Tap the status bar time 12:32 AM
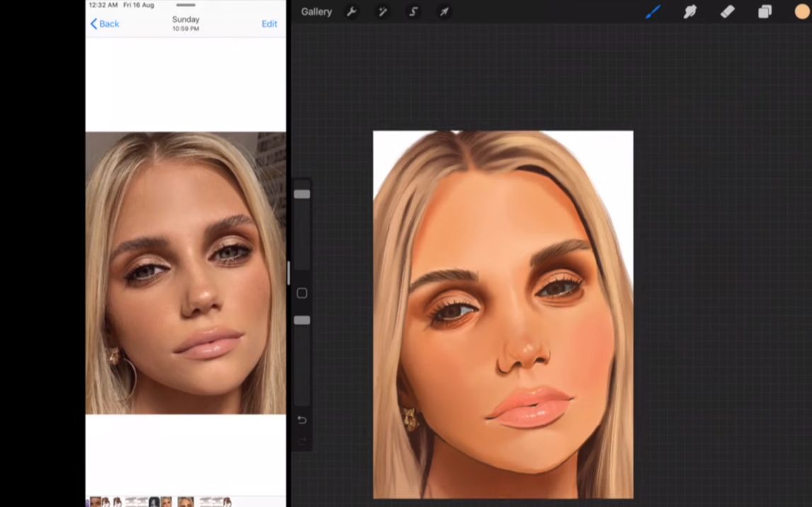812x507 pixels. coord(103,5)
